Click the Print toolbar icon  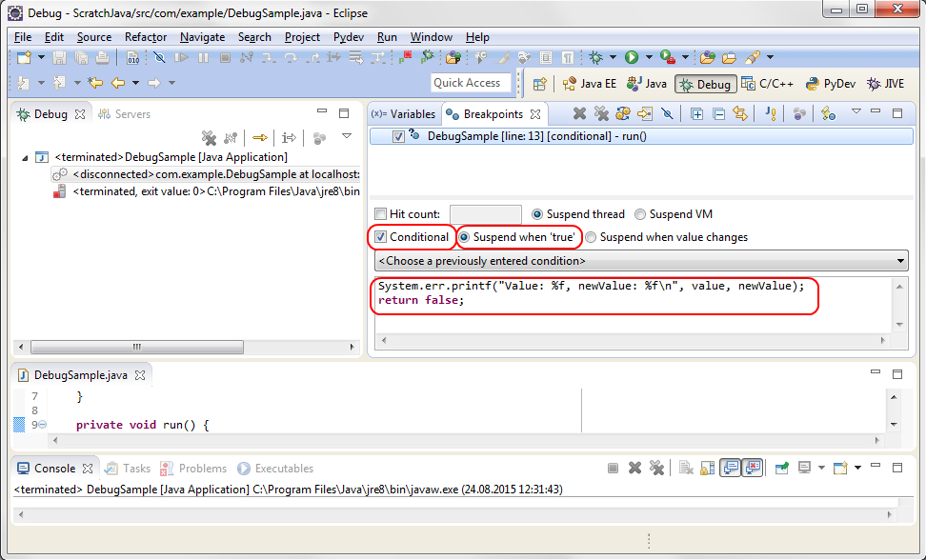(103, 57)
